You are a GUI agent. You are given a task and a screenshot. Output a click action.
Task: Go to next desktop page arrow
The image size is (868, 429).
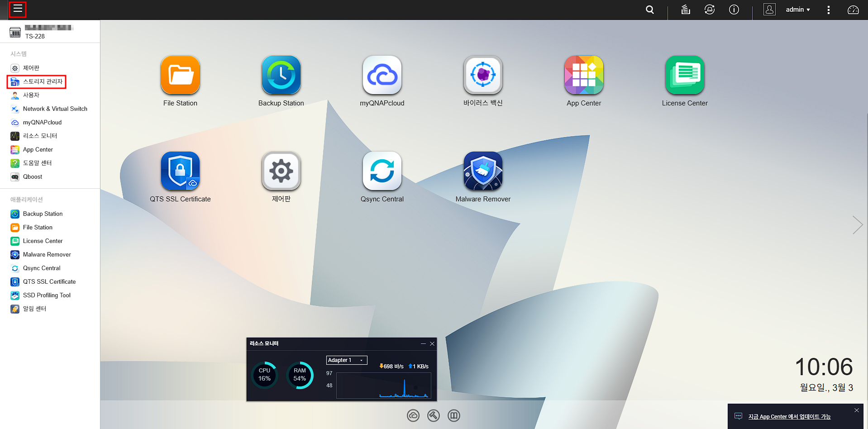(857, 224)
